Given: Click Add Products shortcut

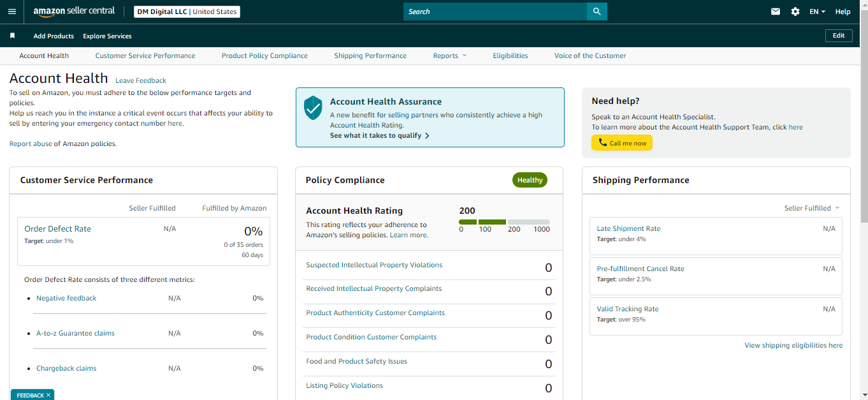Looking at the screenshot, I should coord(54,36).
